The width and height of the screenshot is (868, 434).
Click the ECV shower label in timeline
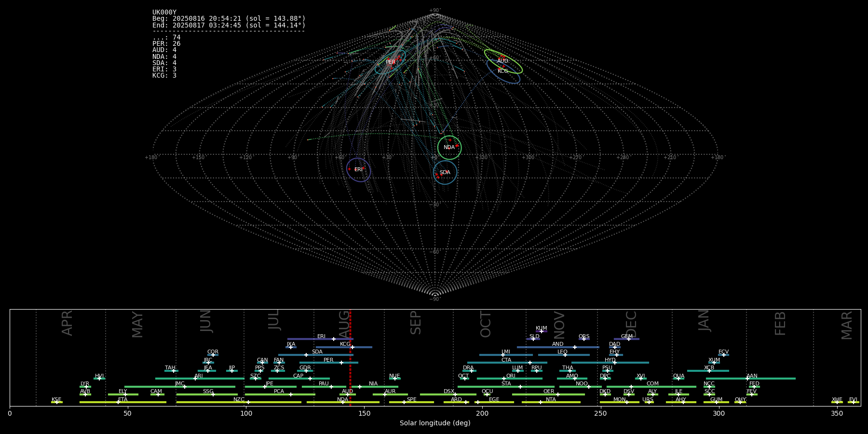point(723,352)
